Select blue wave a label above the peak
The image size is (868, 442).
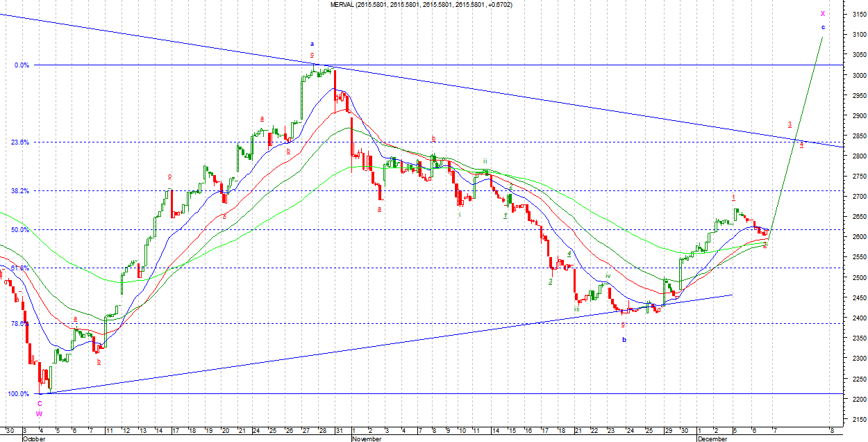click(312, 44)
